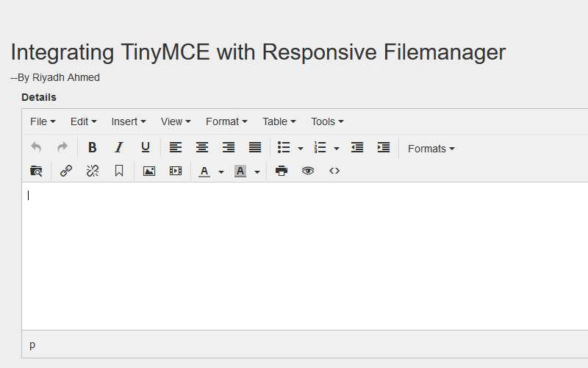Open source code view icon
The width and height of the screenshot is (588, 368).
[334, 171]
